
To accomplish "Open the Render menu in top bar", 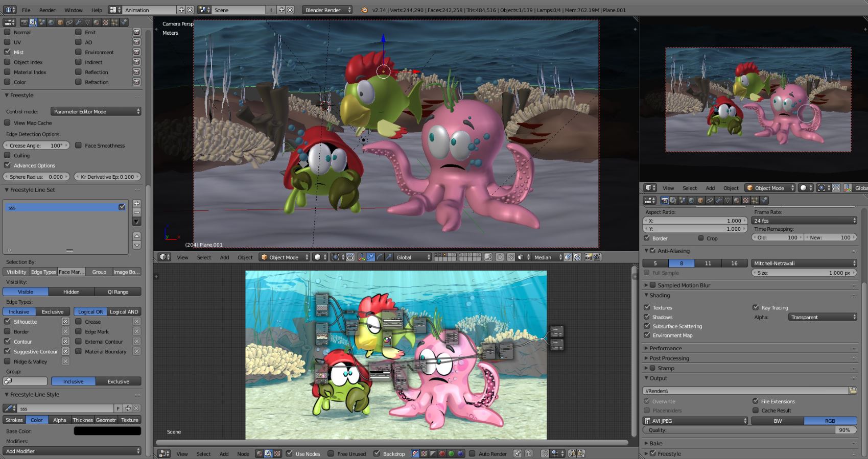I will pyautogui.click(x=47, y=10).
